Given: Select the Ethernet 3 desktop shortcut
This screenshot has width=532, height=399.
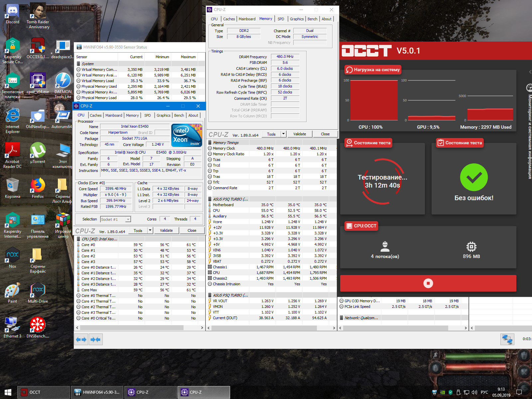Looking at the screenshot, I should (13, 328).
